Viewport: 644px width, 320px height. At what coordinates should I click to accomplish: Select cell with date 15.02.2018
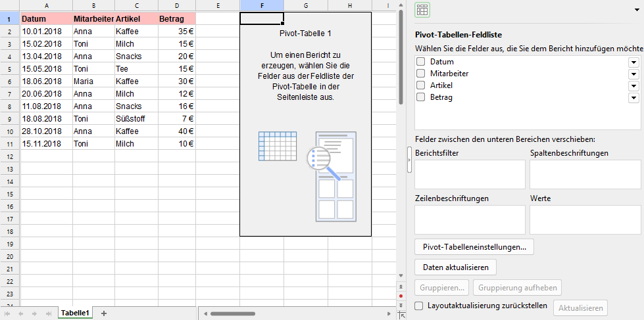[47, 44]
